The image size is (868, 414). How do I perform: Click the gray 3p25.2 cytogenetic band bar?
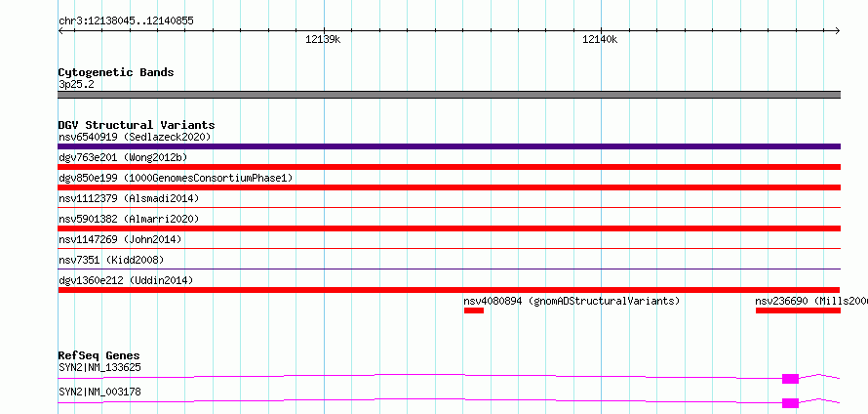tap(449, 95)
